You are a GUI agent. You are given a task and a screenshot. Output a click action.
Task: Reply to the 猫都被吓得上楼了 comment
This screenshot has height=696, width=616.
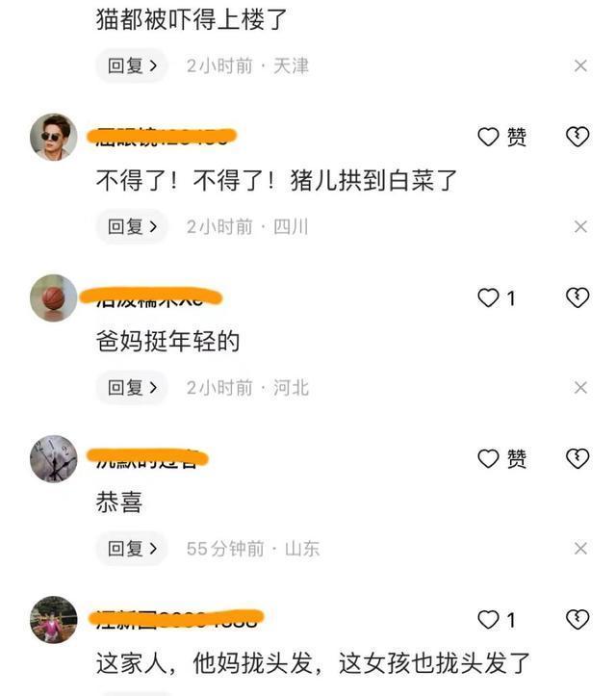(132, 65)
